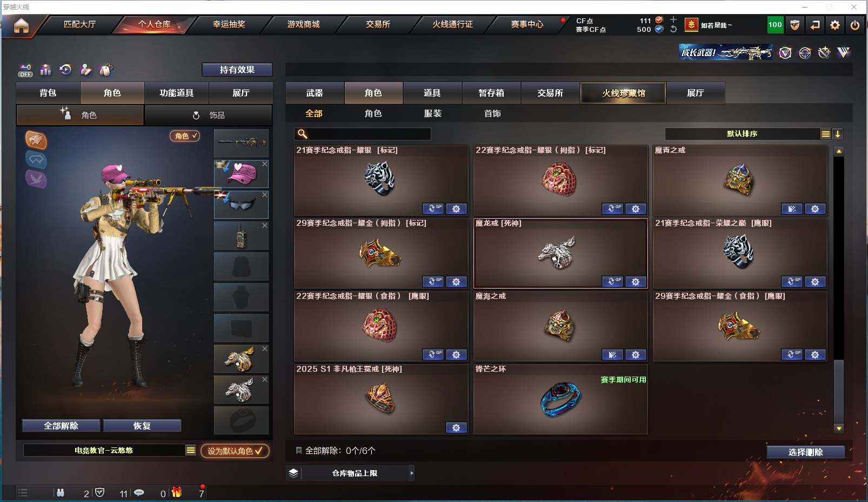Image resolution: width=868 pixels, height=502 pixels.
Task: Toggle the OFF switch icon above 背包
Action: pos(25,70)
